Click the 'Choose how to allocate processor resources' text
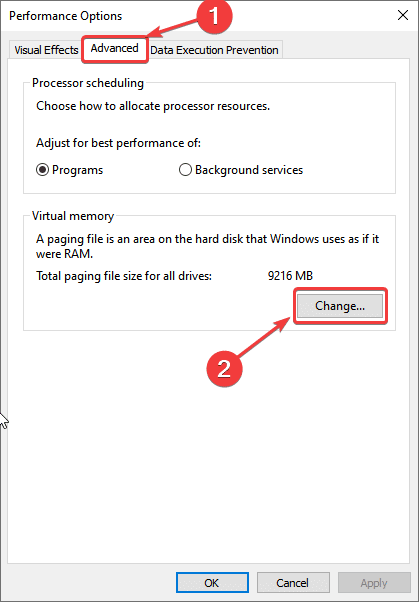419x602 pixels. [x=153, y=106]
